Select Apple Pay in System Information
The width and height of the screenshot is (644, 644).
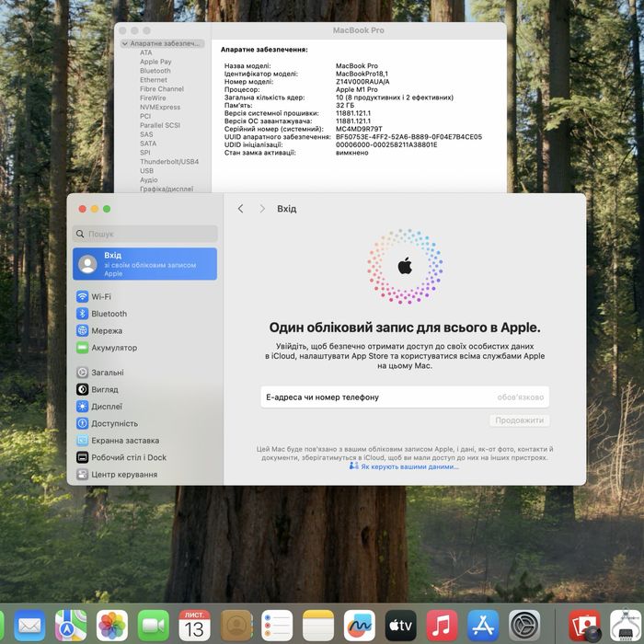pyautogui.click(x=155, y=62)
